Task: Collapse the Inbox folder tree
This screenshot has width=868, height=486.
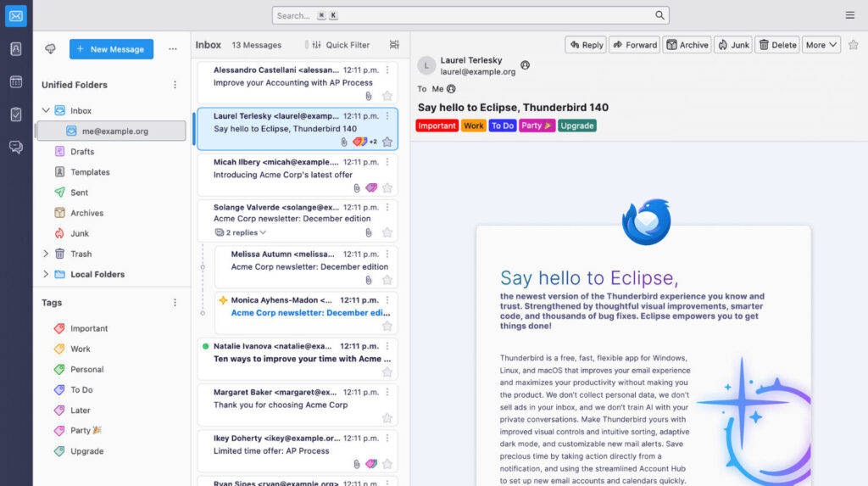Action: point(46,110)
